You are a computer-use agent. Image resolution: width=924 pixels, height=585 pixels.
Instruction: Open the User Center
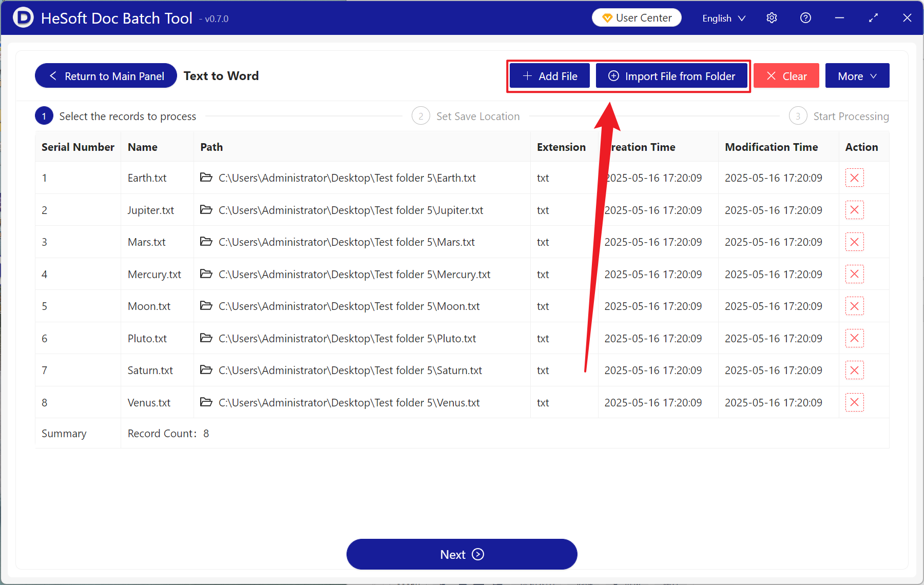pos(637,18)
